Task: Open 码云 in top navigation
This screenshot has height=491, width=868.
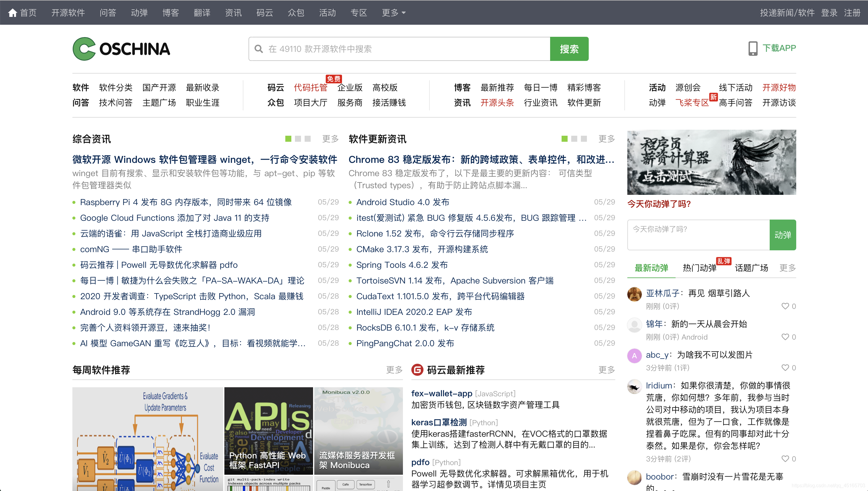Action: point(265,13)
